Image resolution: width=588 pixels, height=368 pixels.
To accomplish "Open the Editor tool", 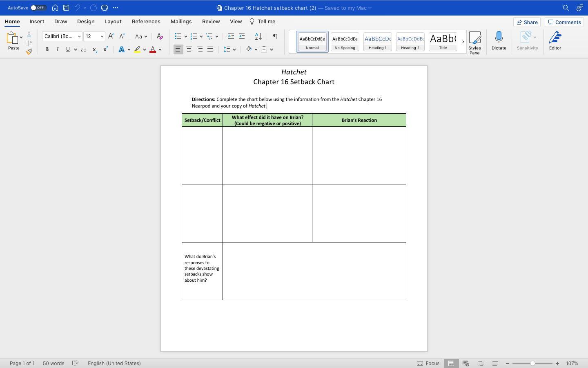I will [555, 41].
